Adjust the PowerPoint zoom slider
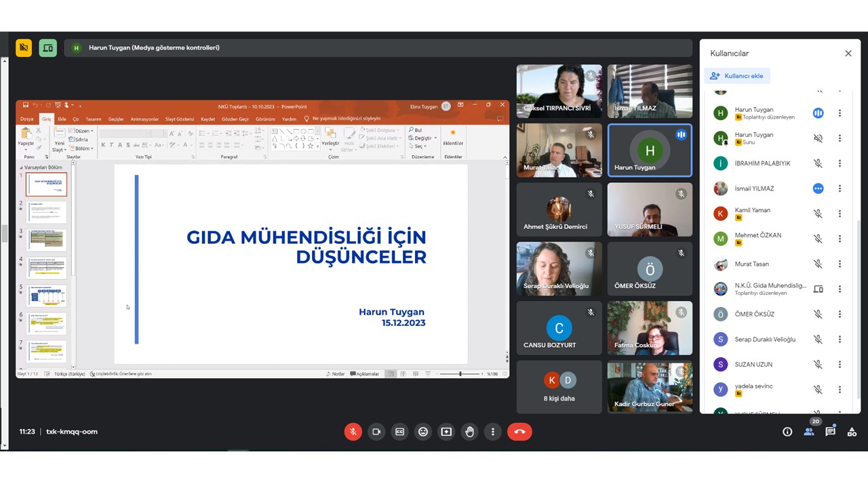The width and height of the screenshot is (868, 488). click(460, 373)
